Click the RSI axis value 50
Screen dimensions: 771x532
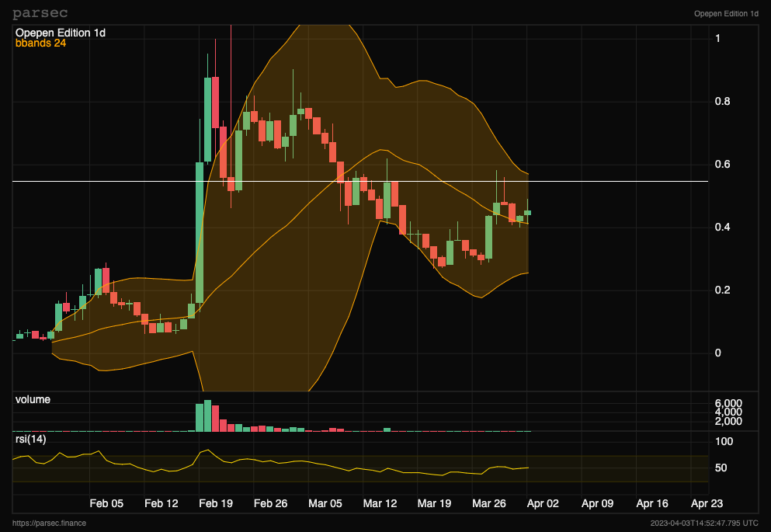click(x=721, y=468)
